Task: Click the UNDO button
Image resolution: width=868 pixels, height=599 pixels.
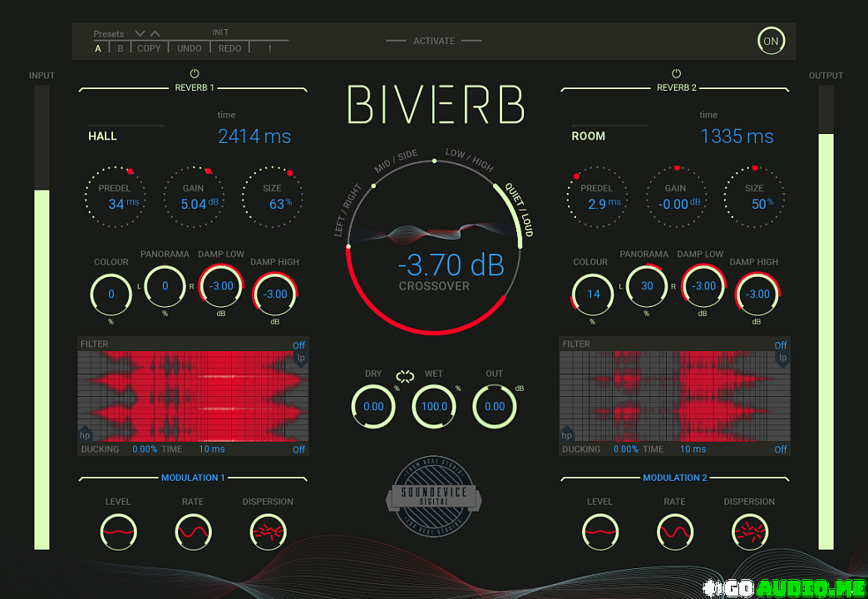Action: pos(190,49)
